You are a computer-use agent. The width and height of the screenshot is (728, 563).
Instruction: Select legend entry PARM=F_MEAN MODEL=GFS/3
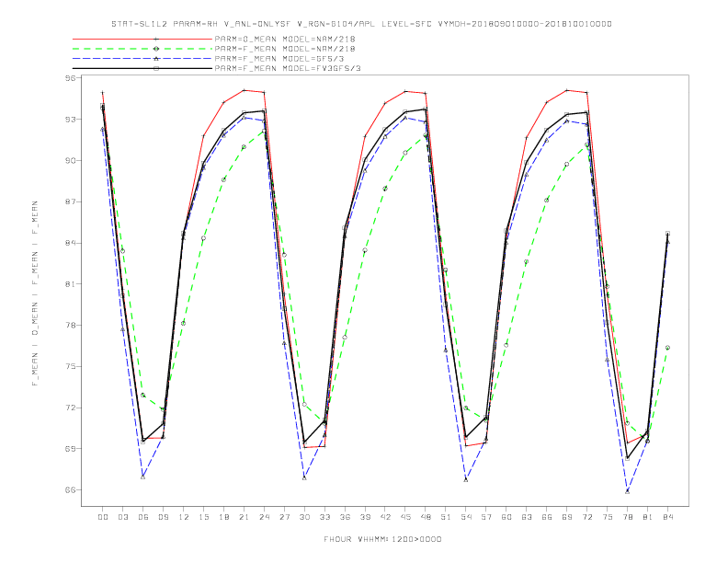279,59
